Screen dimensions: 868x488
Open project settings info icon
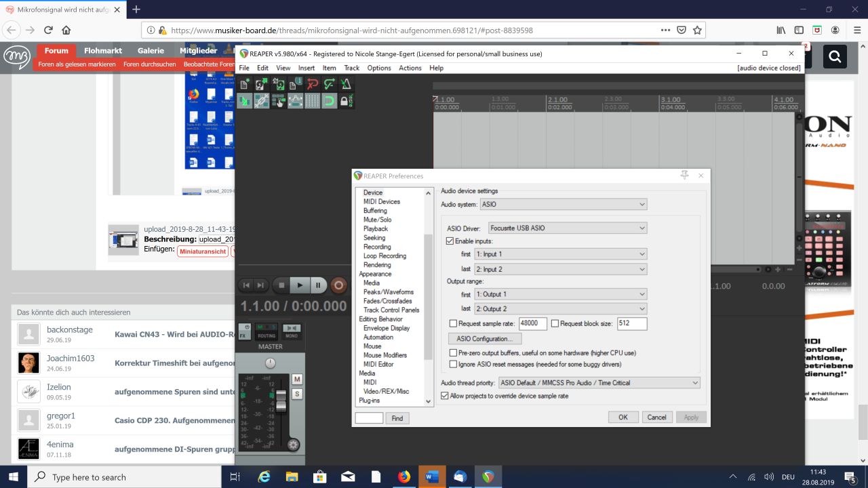[x=296, y=84]
